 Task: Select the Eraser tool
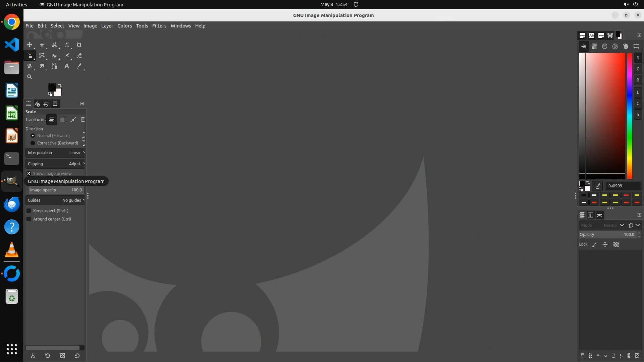pyautogui.click(x=79, y=56)
